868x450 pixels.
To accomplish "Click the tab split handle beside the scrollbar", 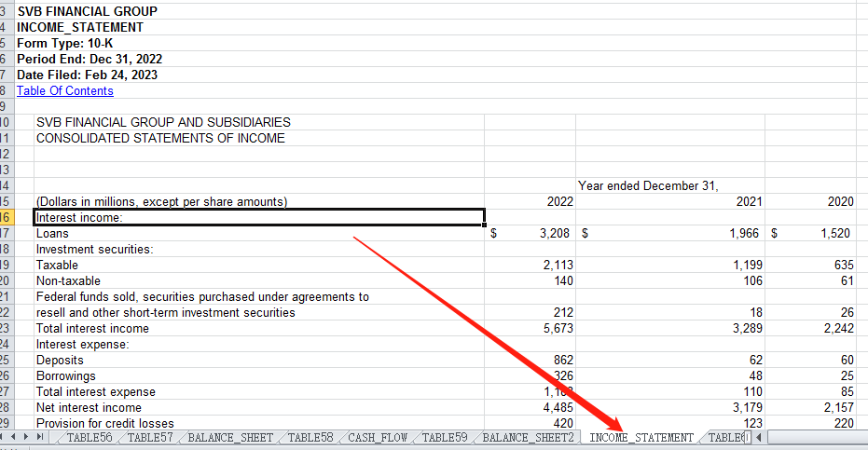I will tap(748, 437).
